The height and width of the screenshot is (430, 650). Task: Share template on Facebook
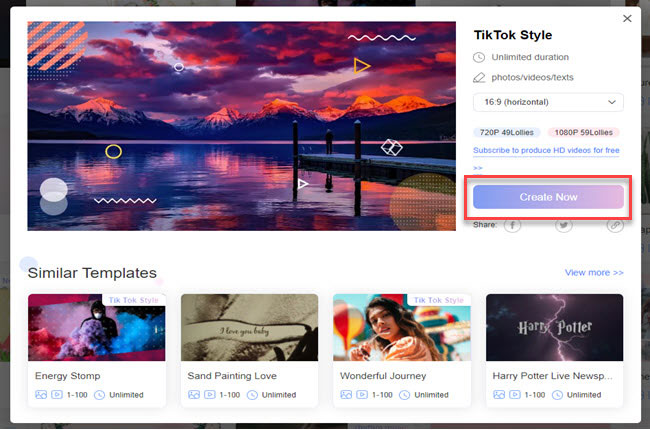coord(512,225)
